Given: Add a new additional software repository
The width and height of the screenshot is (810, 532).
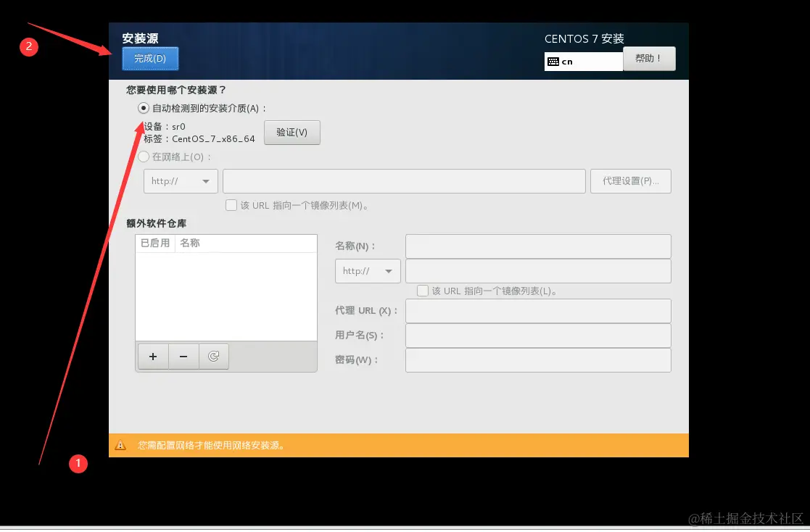Looking at the screenshot, I should pos(152,356).
